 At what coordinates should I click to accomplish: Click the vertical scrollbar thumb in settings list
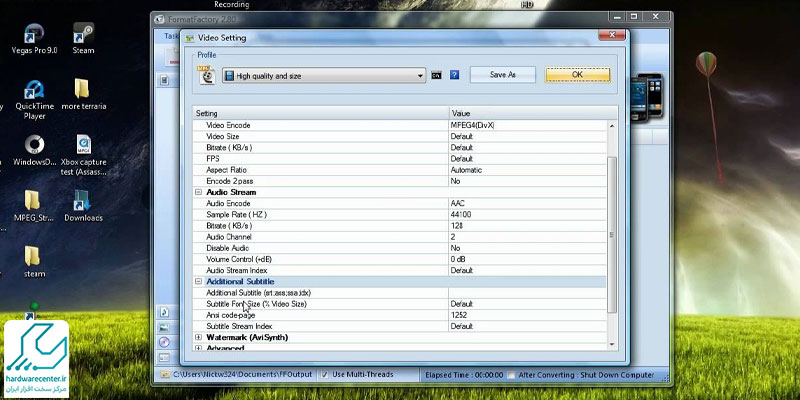612,235
